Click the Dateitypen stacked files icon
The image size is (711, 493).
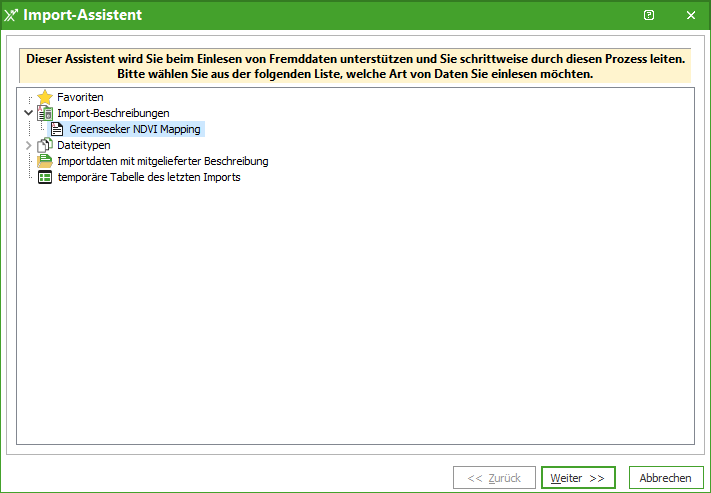[44, 146]
